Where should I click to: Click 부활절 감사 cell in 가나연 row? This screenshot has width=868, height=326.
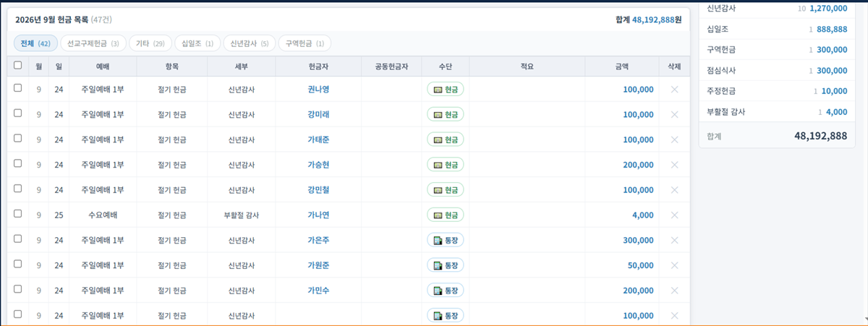[241, 215]
